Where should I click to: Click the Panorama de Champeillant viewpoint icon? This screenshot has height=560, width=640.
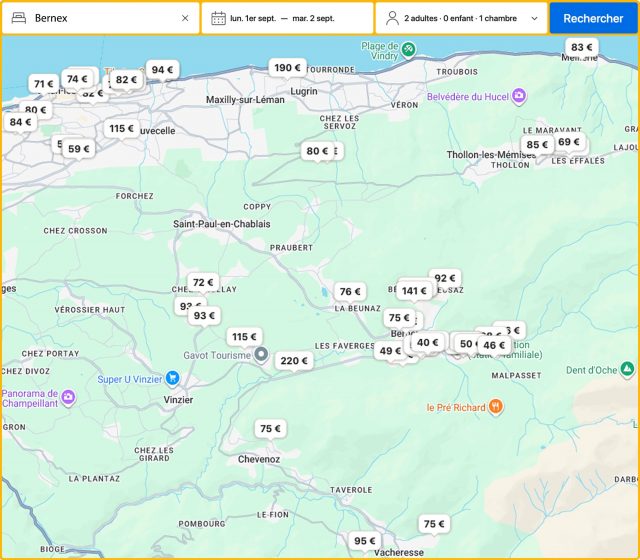[x=68, y=397]
